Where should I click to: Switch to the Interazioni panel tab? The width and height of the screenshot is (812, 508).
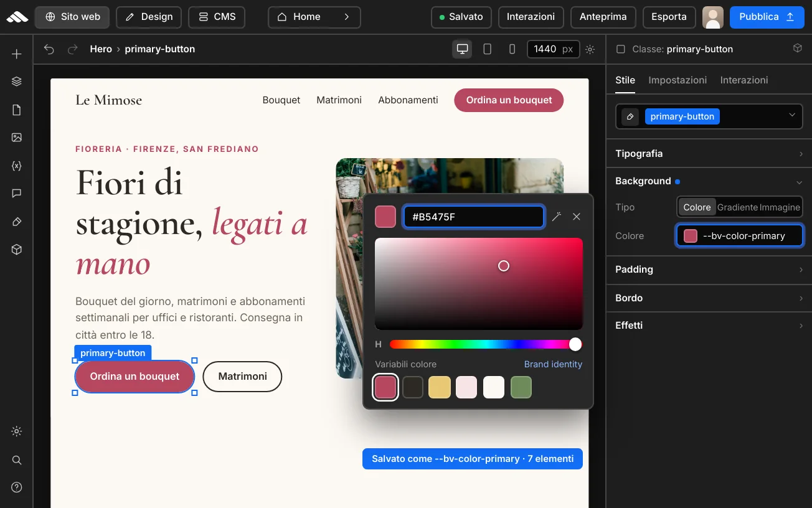(744, 80)
